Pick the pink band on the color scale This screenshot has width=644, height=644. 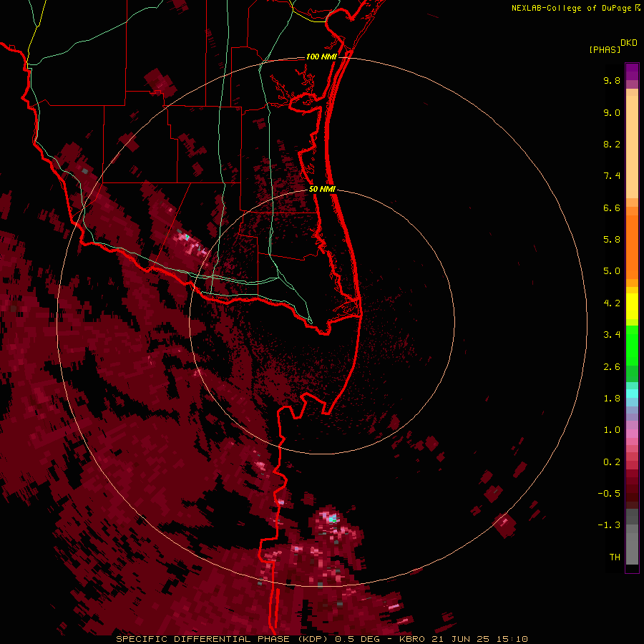(632, 434)
